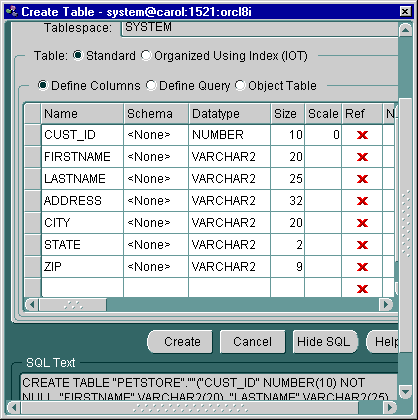Click the VARCHAR2 datatype cell for FIRSTNAME

pos(230,157)
